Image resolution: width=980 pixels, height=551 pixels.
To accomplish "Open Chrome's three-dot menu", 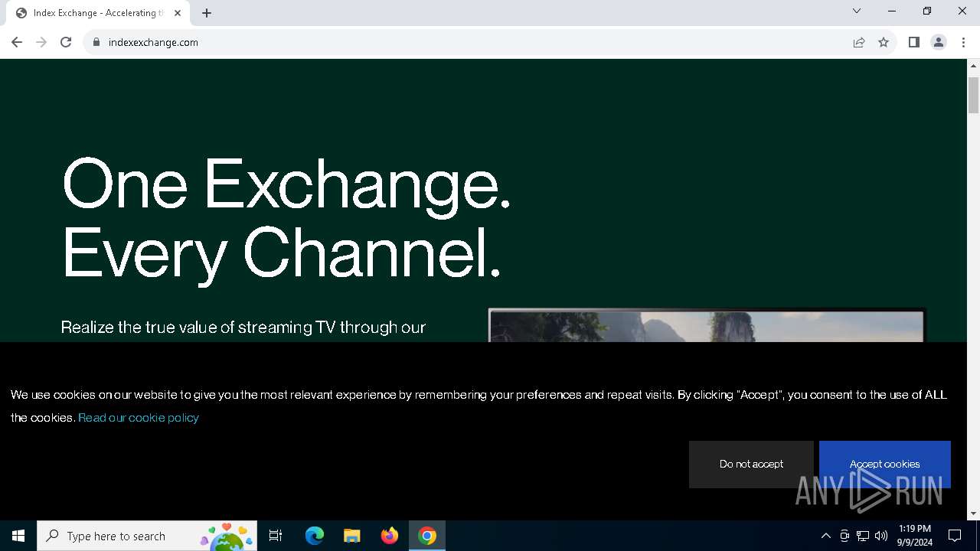I will click(963, 42).
